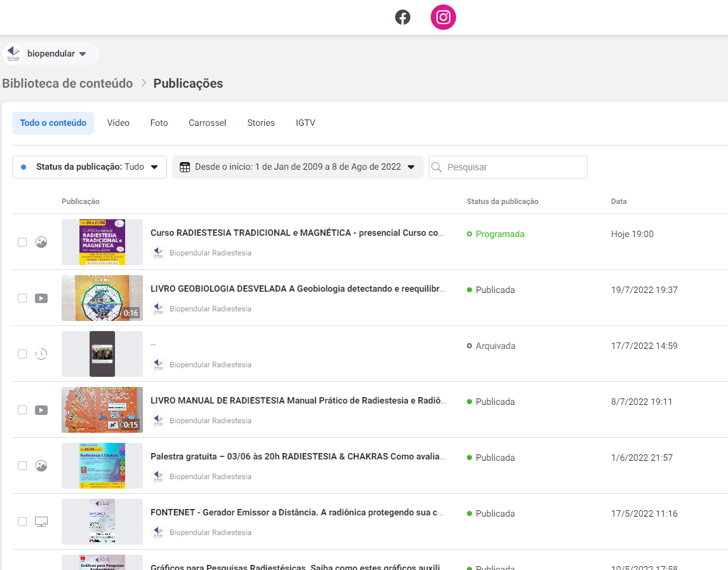
Task: Click the calendar icon in date filter
Action: coord(185,167)
